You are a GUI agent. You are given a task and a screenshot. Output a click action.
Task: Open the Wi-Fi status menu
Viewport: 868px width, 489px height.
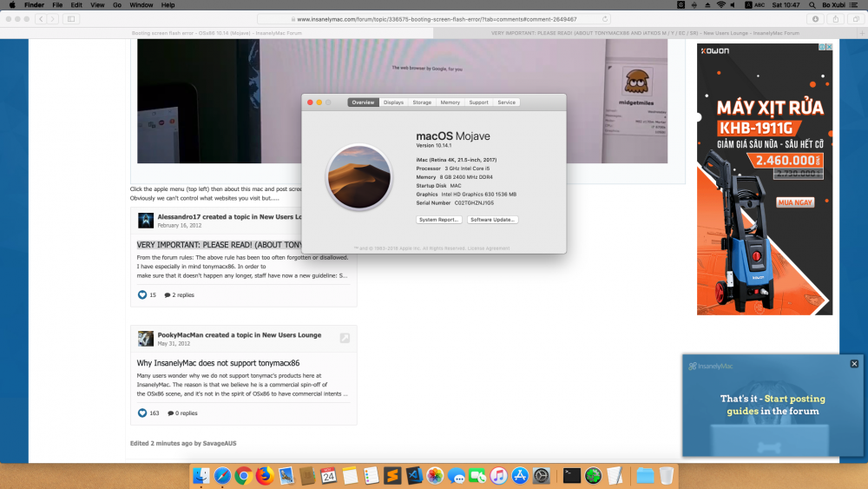click(x=720, y=5)
